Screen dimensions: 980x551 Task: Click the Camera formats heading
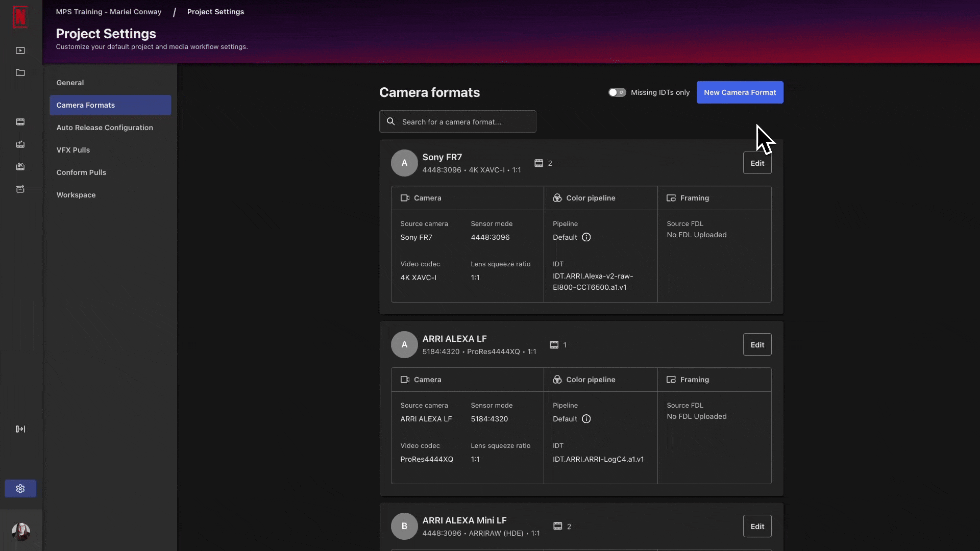pos(430,92)
